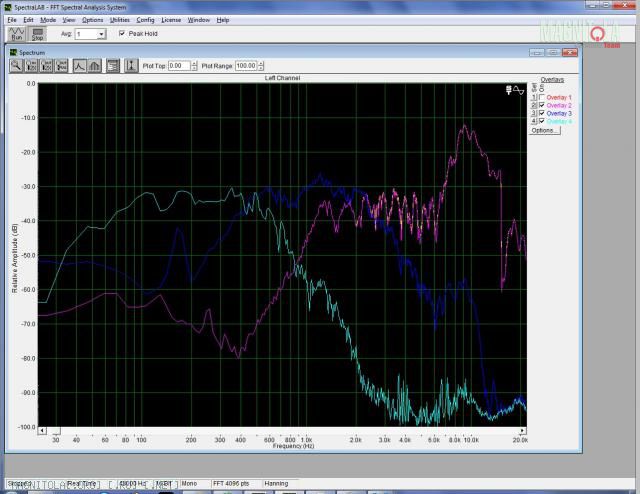Switch to bar graph display icon

tap(94, 66)
